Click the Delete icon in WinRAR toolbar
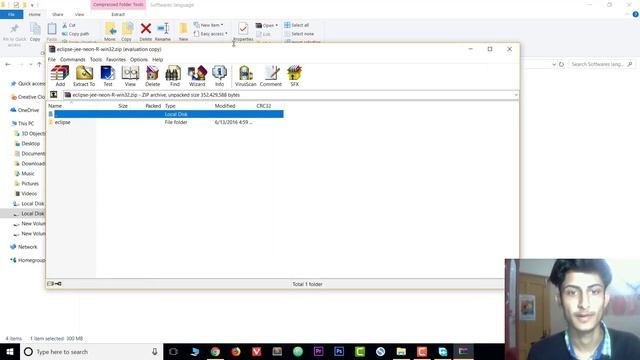Image resolution: width=640 pixels, height=360 pixels. pyautogui.click(x=153, y=76)
